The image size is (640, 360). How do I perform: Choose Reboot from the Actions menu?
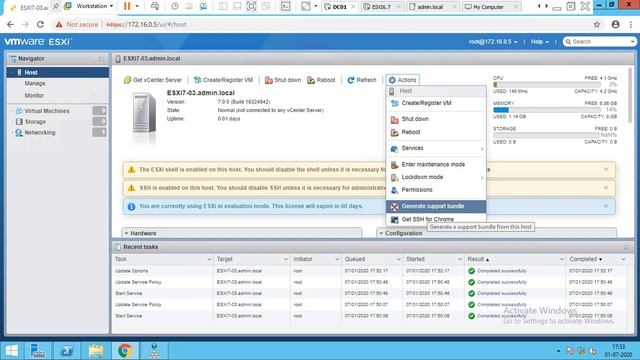[436, 132]
